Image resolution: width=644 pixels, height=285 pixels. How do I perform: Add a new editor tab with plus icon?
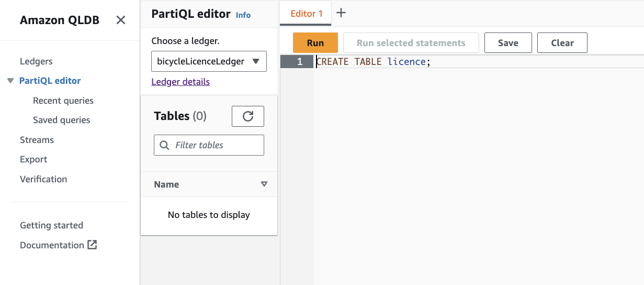341,13
